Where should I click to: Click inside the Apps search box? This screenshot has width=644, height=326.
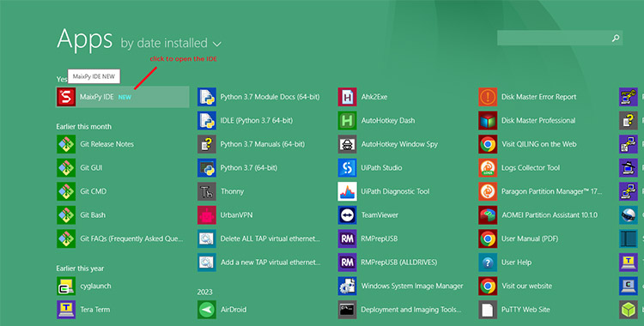560,38
